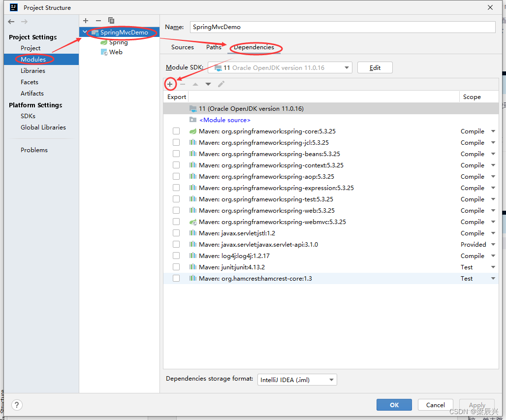Open the SDKs settings page

click(x=28, y=116)
